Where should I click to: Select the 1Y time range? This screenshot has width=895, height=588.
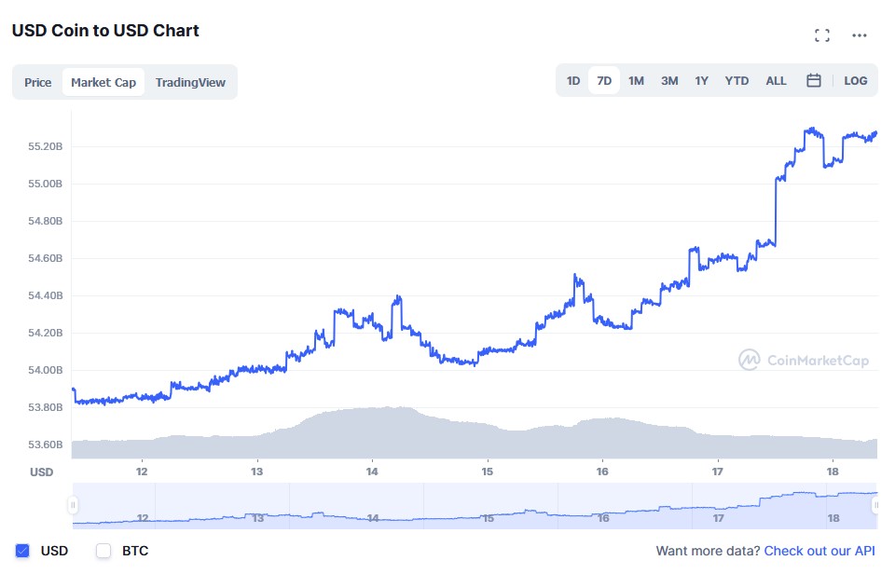pyautogui.click(x=701, y=81)
